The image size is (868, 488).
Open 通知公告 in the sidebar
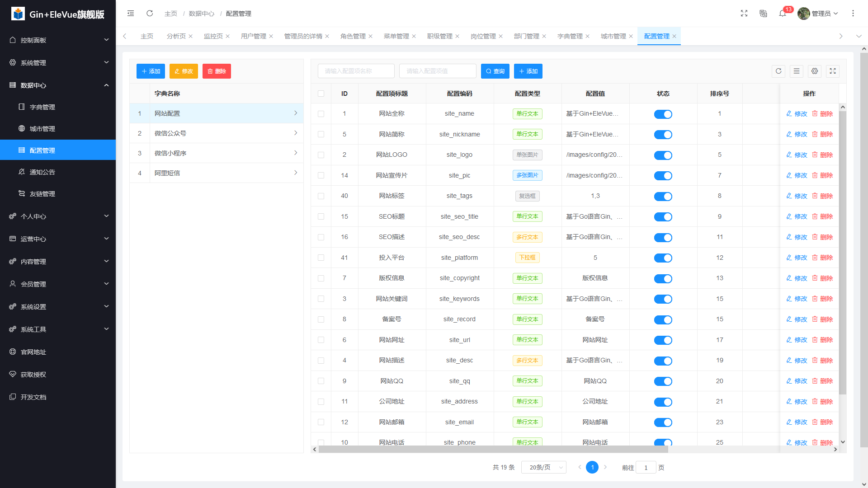(x=42, y=172)
